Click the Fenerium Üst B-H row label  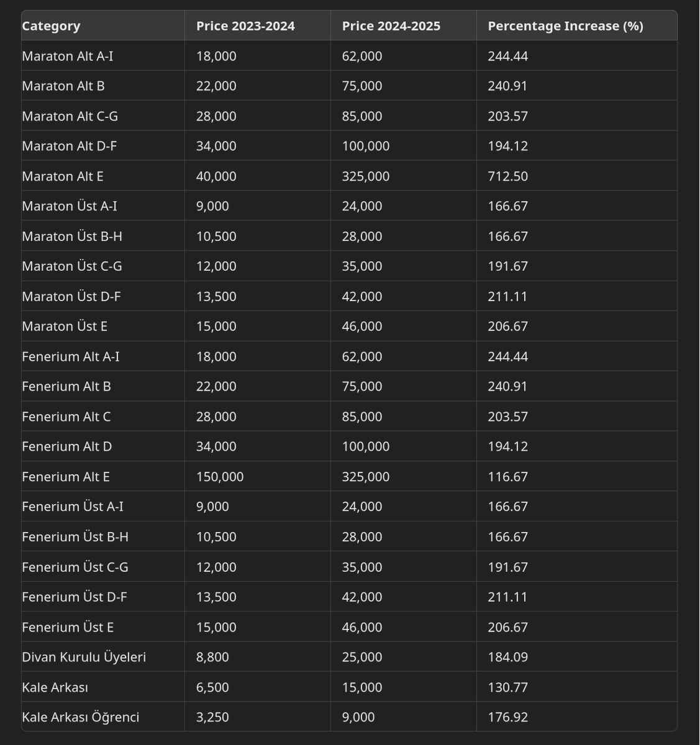[x=75, y=536]
